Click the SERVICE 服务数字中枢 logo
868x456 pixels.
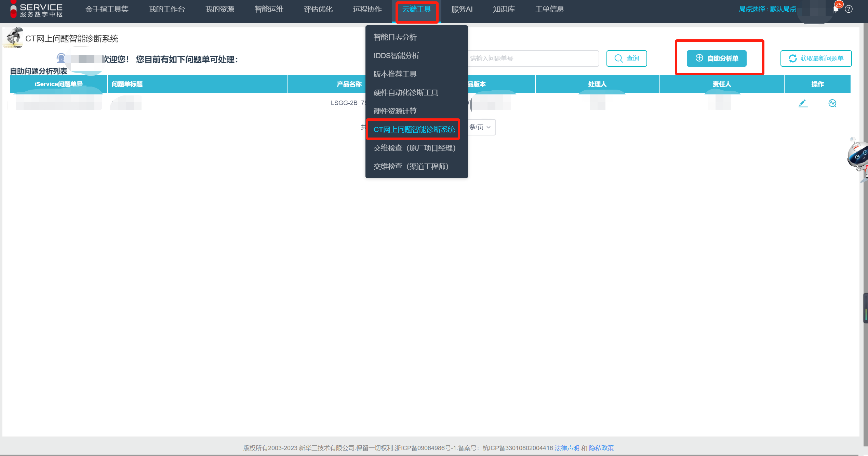click(x=37, y=10)
